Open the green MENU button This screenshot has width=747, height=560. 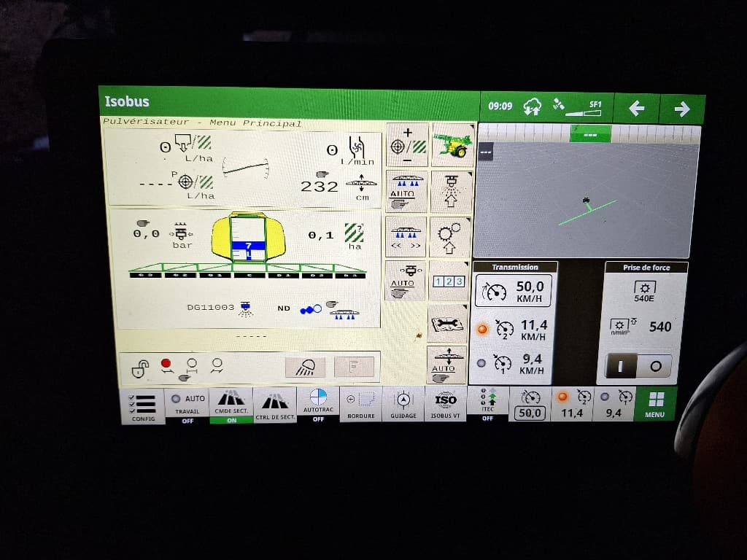(655, 405)
